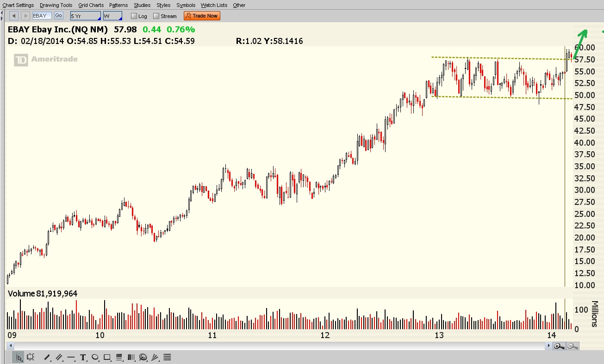Open the 5 Yr time range dropdown
Image resolution: width=604 pixels, height=364 pixels.
tap(85, 16)
